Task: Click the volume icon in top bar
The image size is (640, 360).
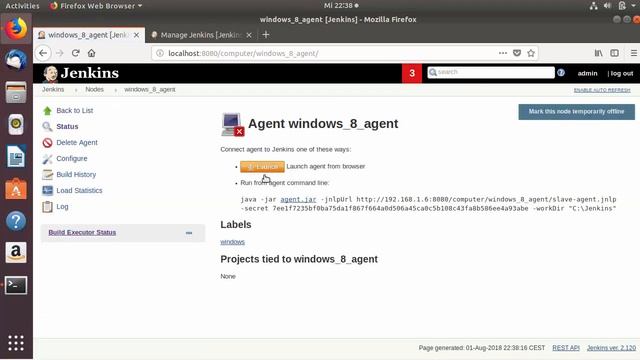Action: pos(607,6)
